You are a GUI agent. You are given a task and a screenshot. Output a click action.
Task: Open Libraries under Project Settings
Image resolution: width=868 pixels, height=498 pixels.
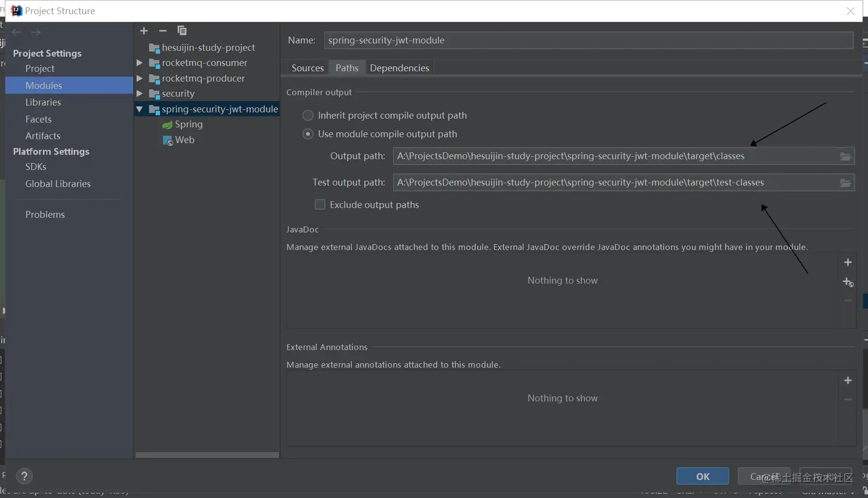(x=43, y=102)
